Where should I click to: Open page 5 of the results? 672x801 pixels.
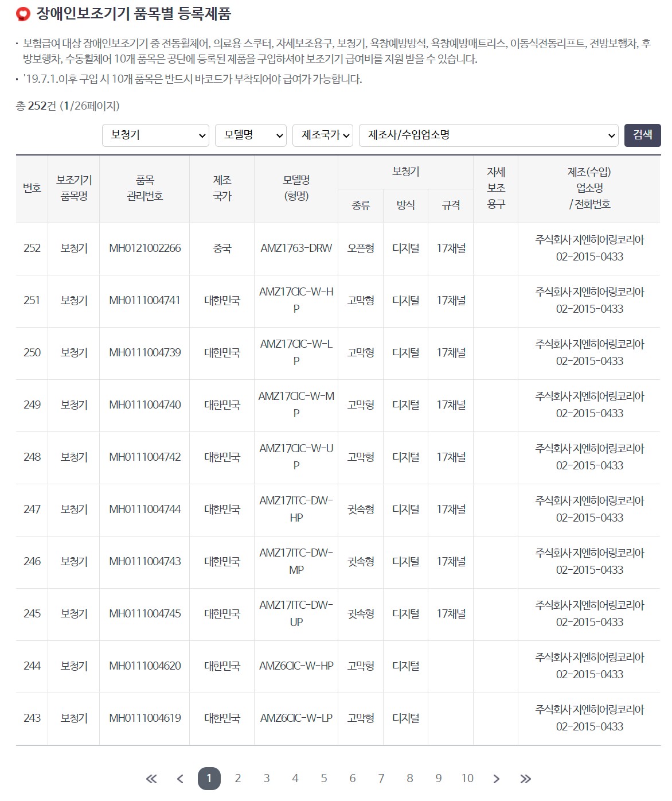tap(324, 777)
